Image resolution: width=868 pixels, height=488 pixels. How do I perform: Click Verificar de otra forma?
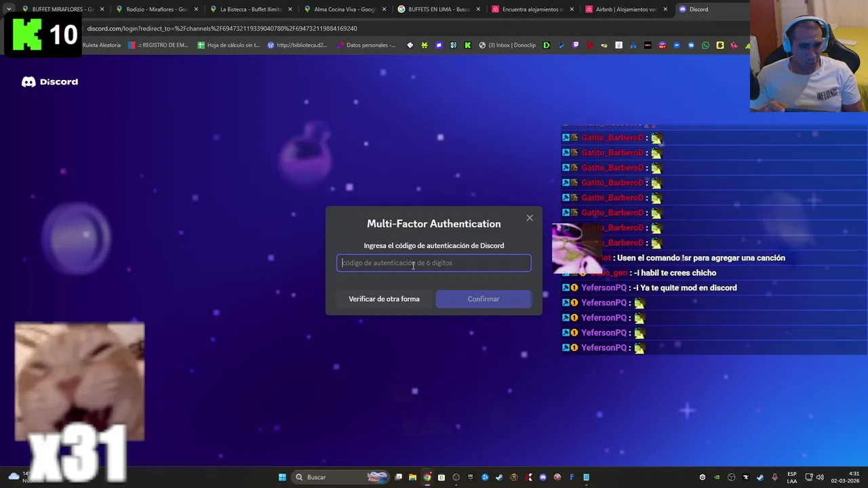click(384, 299)
